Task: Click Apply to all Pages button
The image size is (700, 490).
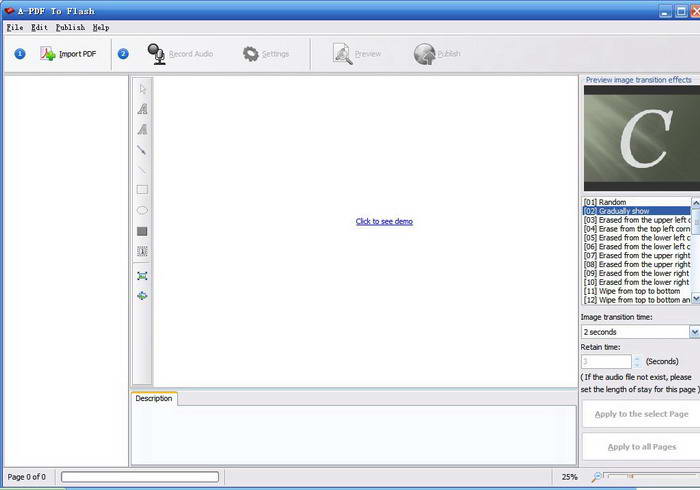Action: click(641, 447)
